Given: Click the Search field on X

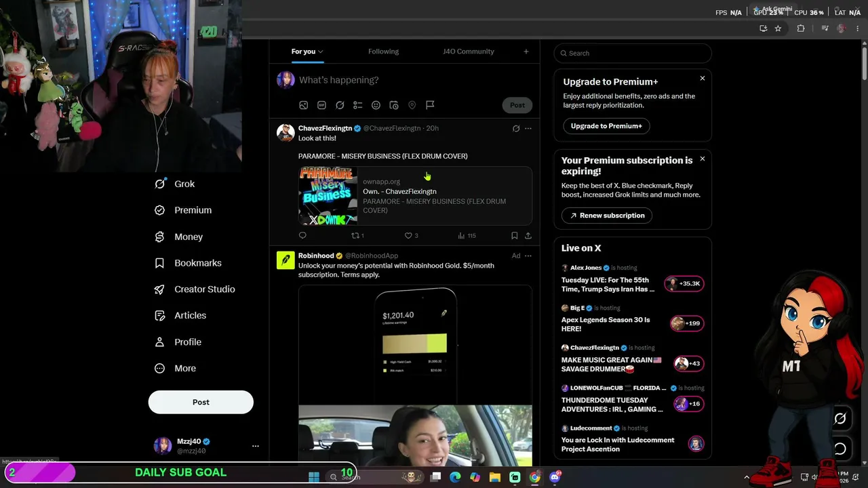Looking at the screenshot, I should tap(633, 53).
